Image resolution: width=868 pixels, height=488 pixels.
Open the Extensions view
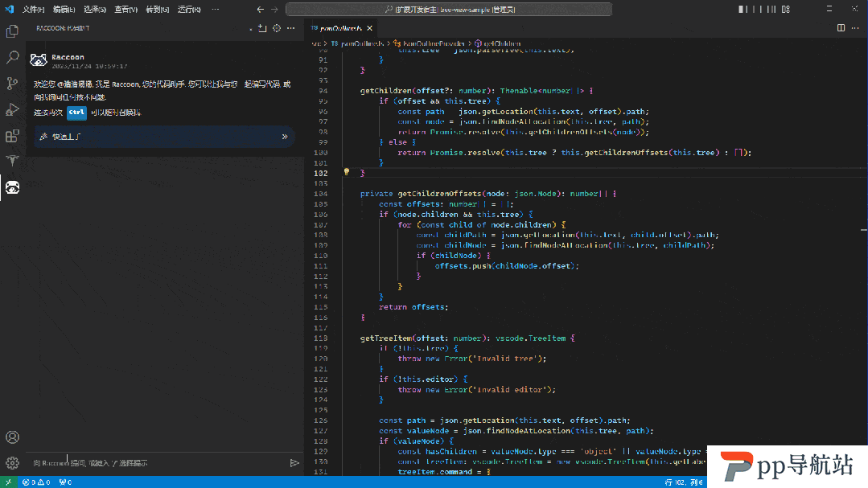pyautogui.click(x=12, y=136)
